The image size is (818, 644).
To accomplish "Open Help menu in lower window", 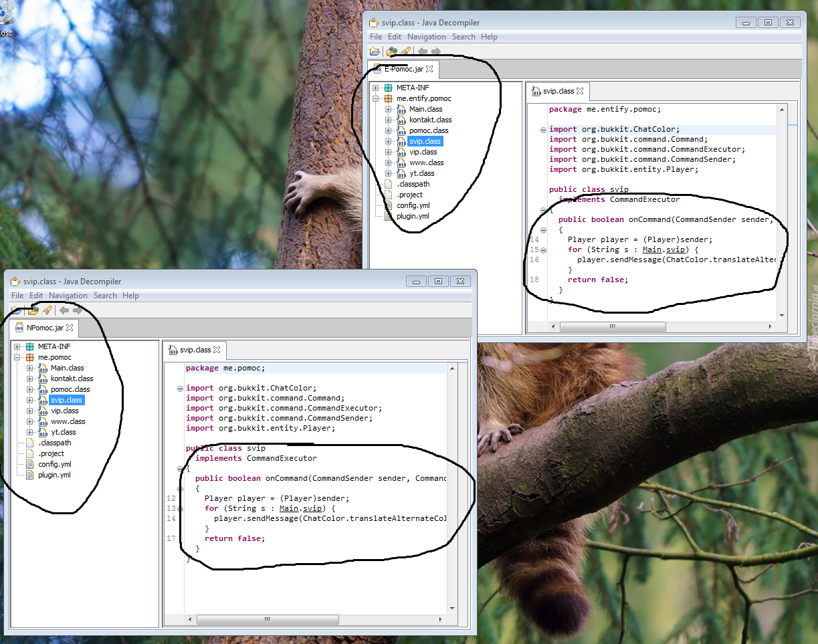I will click(130, 296).
